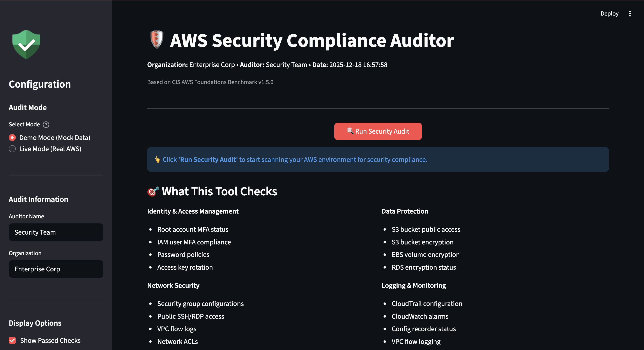Click the What This Tool Checks heading
The height and width of the screenshot is (350, 644).
point(219,191)
